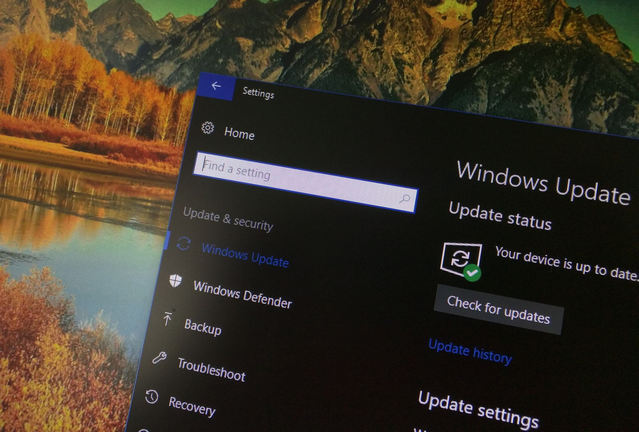
Task: Click the search magnifier icon
Action: click(x=405, y=198)
